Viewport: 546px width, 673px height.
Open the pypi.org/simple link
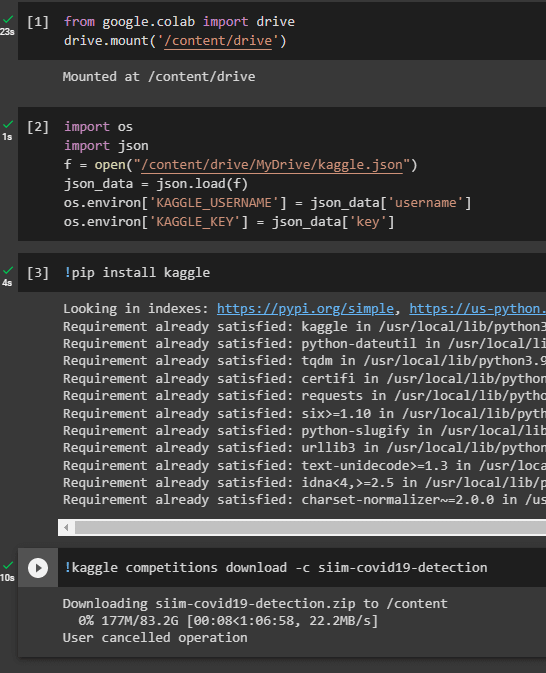click(305, 309)
